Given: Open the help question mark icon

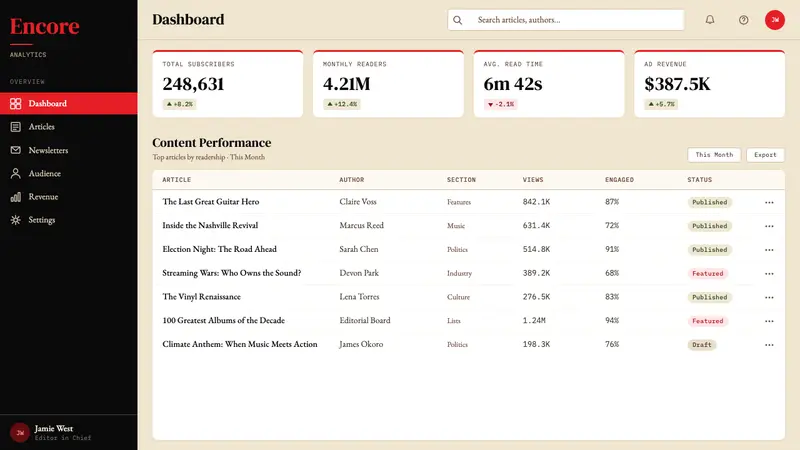Looking at the screenshot, I should (743, 20).
